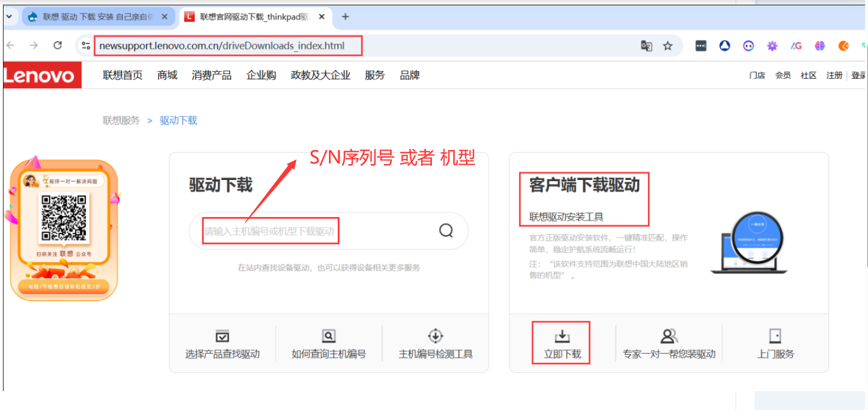Screen dimensions: 868x410
Task: Click the 驱动下载 breadcrumb link
Action: click(178, 120)
